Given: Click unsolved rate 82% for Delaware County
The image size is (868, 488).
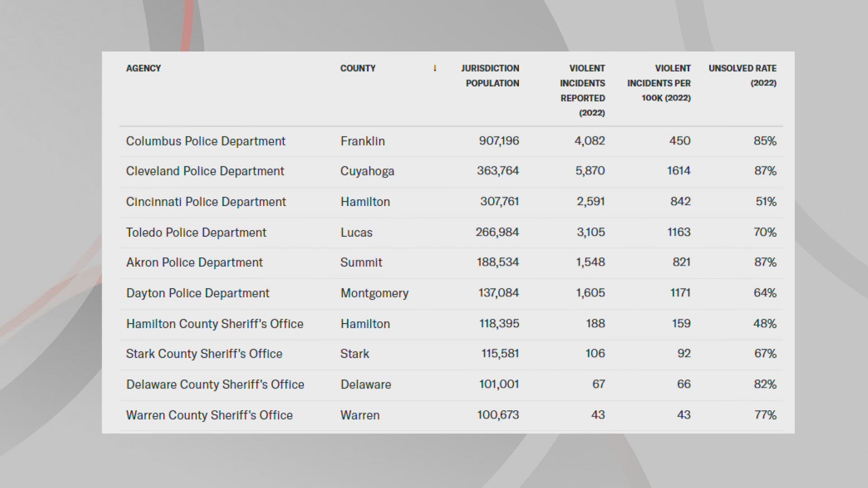Looking at the screenshot, I should click(765, 384).
